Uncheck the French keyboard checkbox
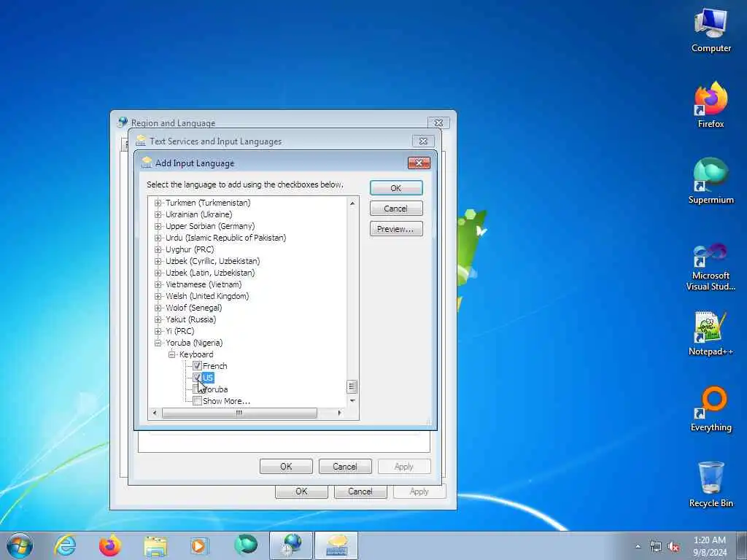 pyautogui.click(x=197, y=366)
